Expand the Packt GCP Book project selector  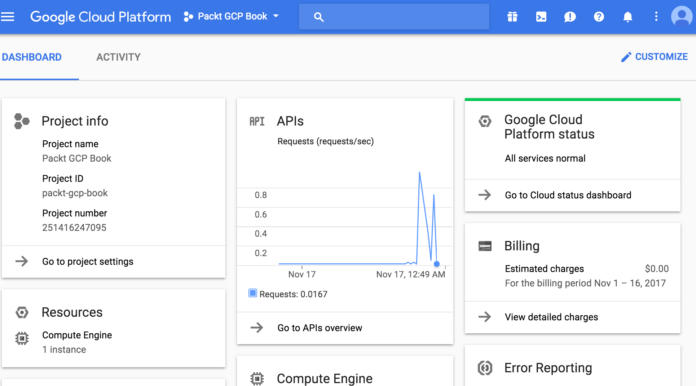coord(232,16)
